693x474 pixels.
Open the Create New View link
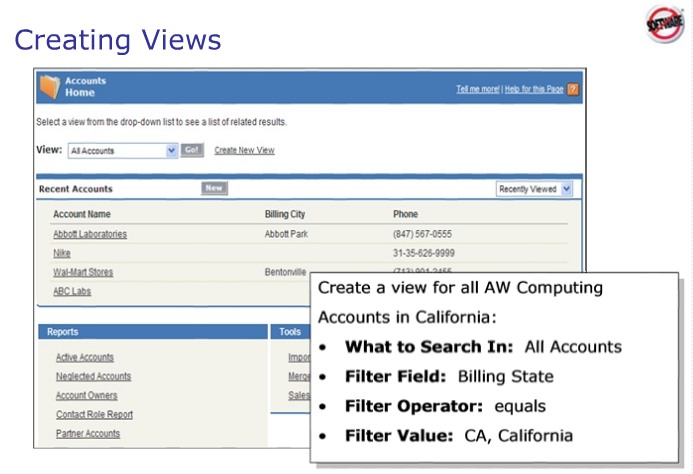244,151
